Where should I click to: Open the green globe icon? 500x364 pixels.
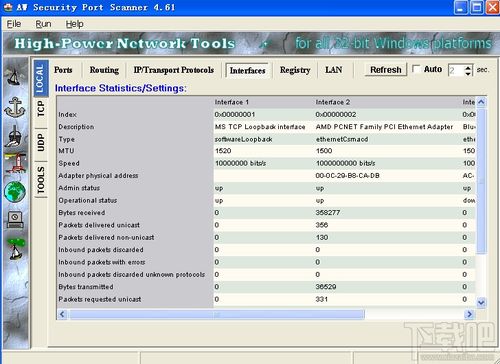(15, 192)
